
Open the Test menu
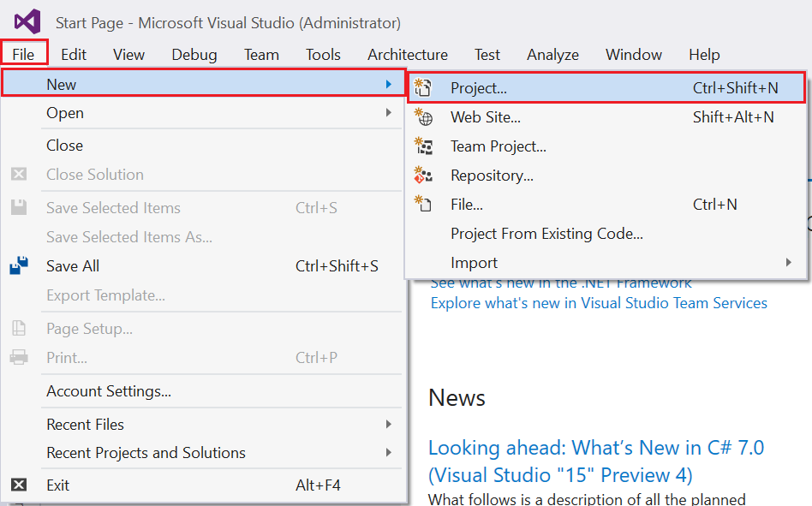(x=487, y=54)
